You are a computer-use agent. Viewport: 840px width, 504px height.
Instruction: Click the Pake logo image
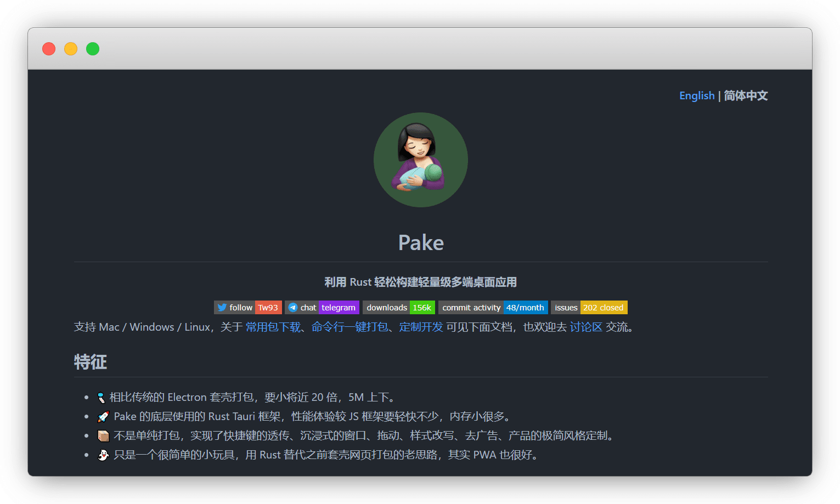pos(420,160)
